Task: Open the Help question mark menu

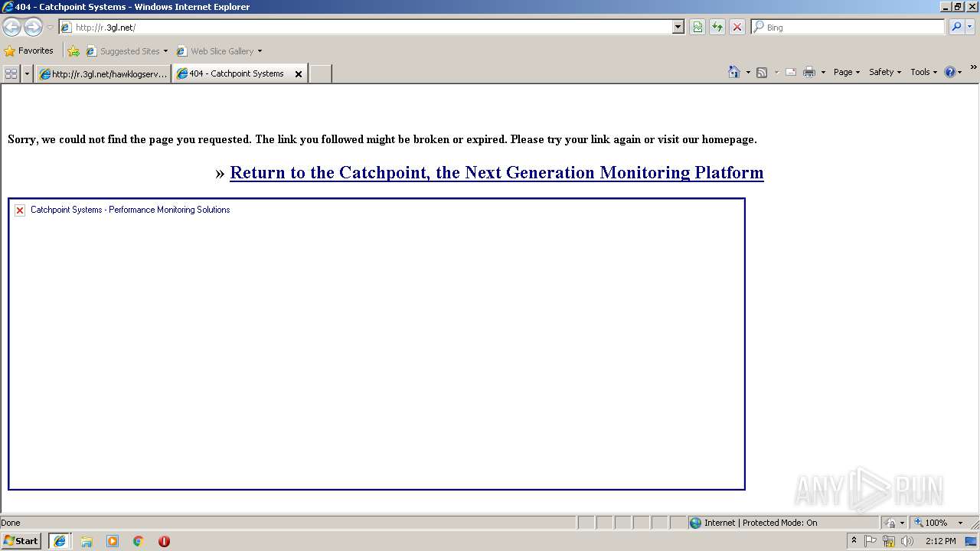Action: 952,72
